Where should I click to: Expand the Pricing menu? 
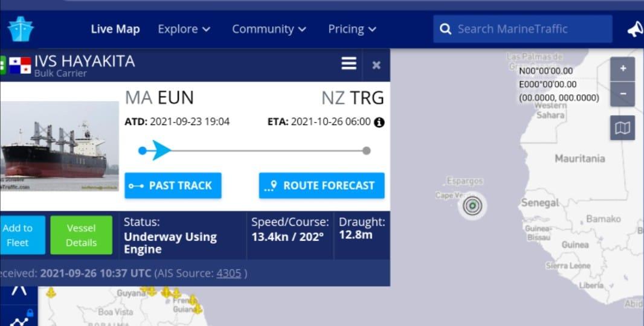pos(352,29)
